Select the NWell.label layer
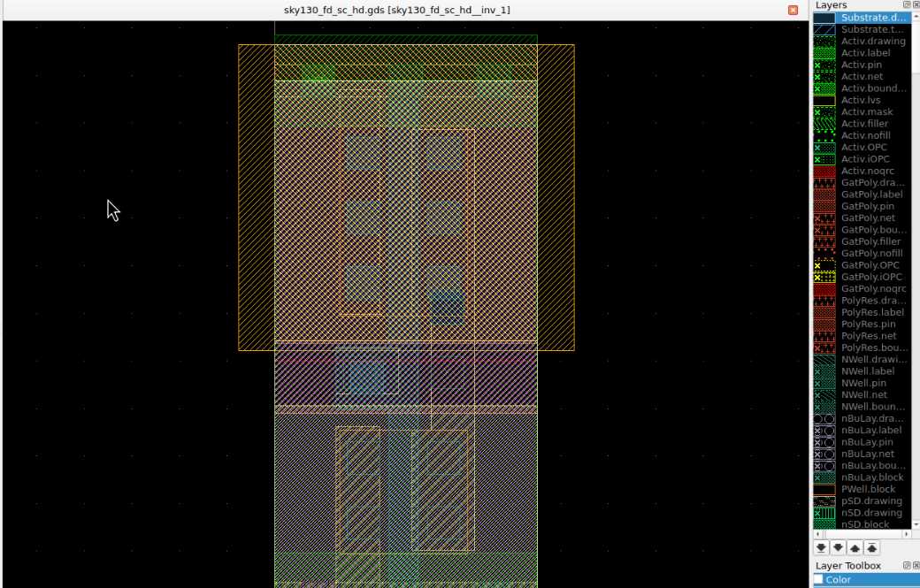The image size is (920, 588). [x=865, y=371]
